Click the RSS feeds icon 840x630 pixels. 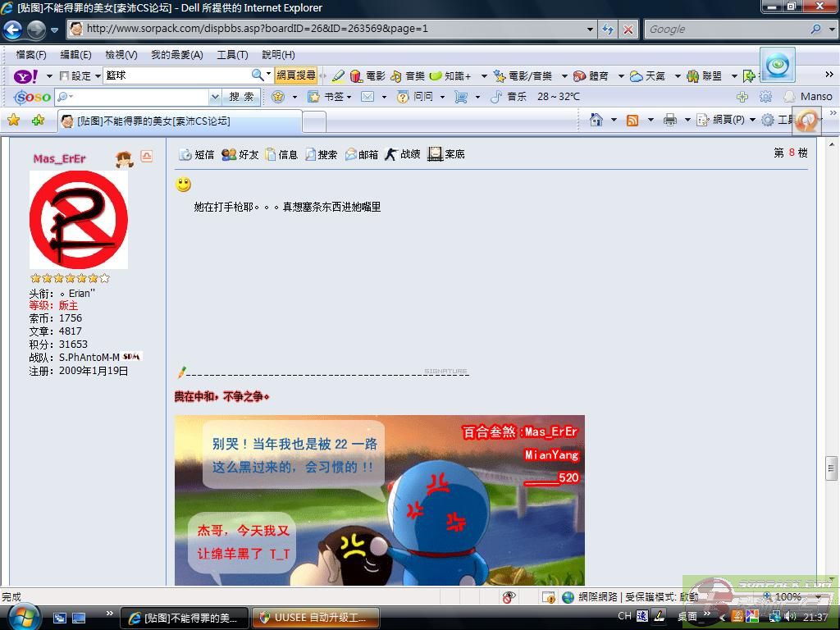[632, 120]
